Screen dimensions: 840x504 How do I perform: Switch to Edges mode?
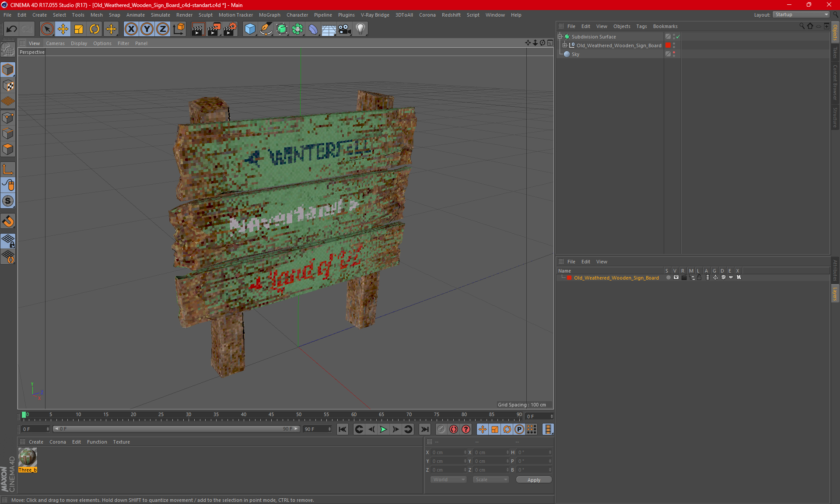tap(8, 133)
